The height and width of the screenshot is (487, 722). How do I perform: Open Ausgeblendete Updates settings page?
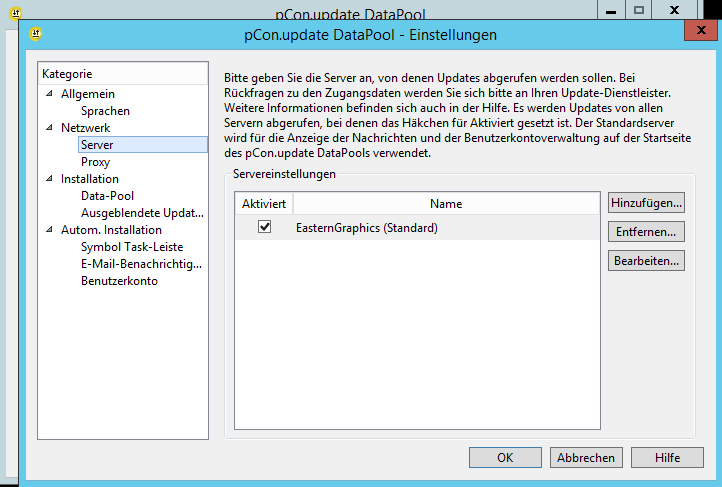[142, 213]
